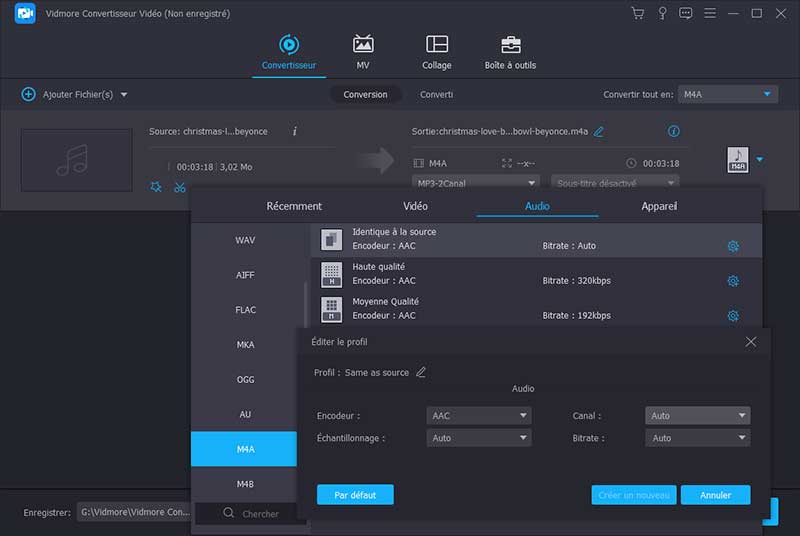The image size is (800, 536).
Task: Open the Collage section
Action: tap(437, 52)
